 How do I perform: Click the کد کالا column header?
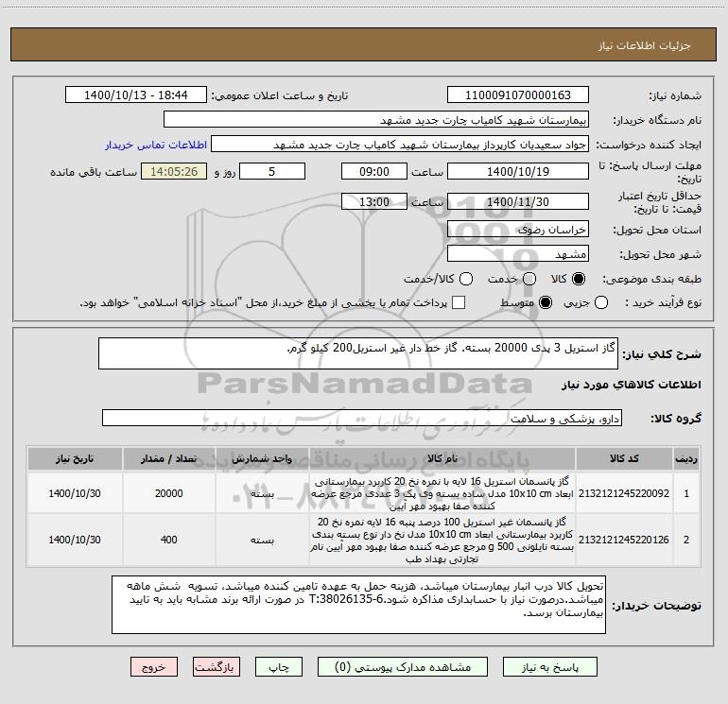624,459
